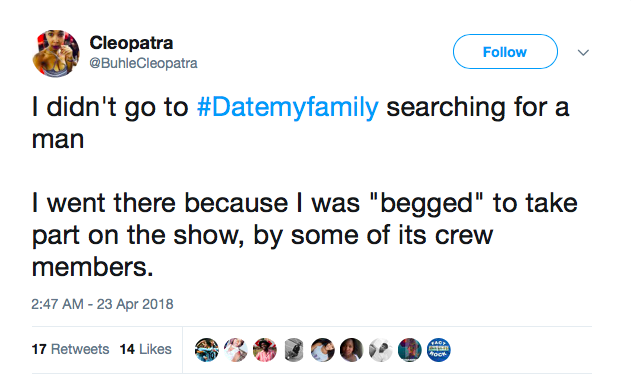
Task: Click the Follow button
Action: (x=505, y=52)
